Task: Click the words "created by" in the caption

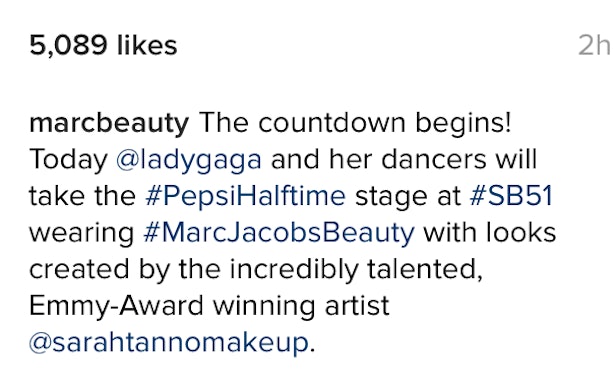Action: (x=99, y=270)
